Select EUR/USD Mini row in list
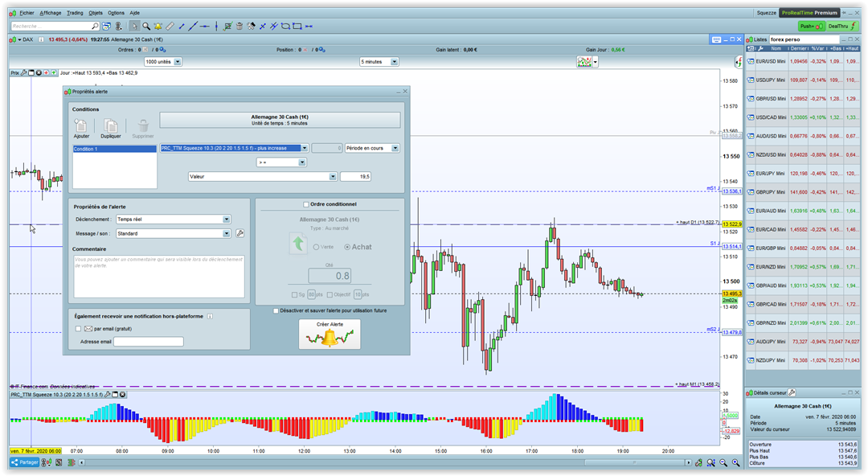The image size is (868, 476). 803,61
